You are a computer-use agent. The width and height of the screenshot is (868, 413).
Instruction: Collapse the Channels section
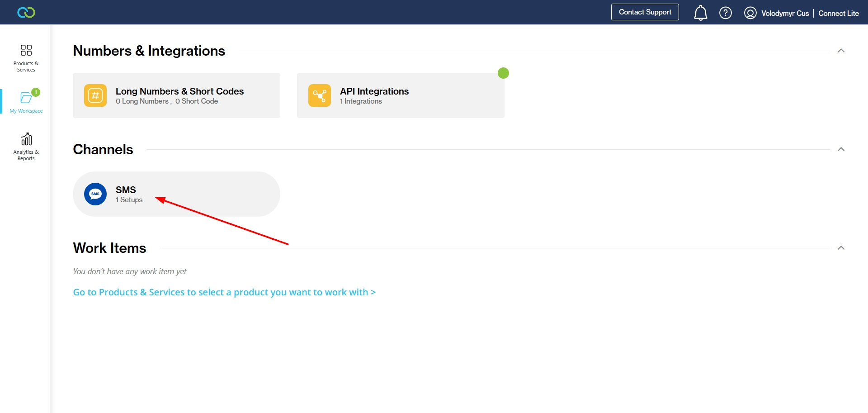[x=841, y=149]
